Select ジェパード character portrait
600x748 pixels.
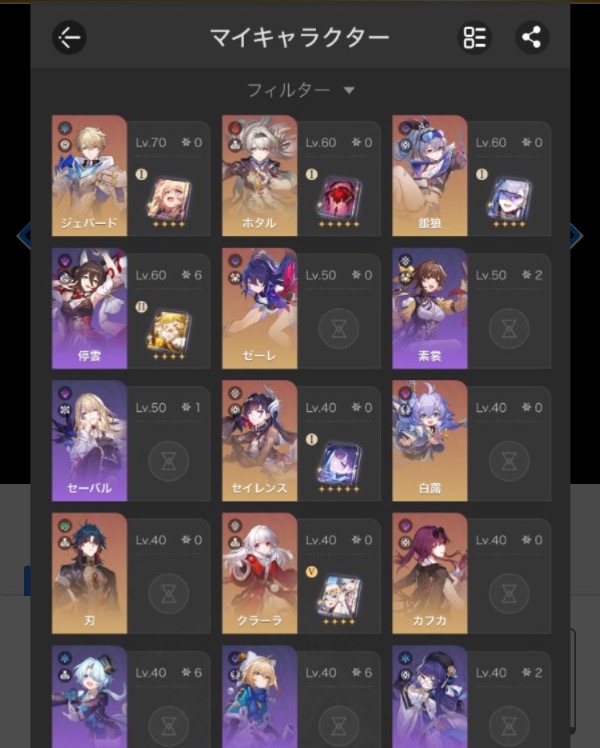89,176
